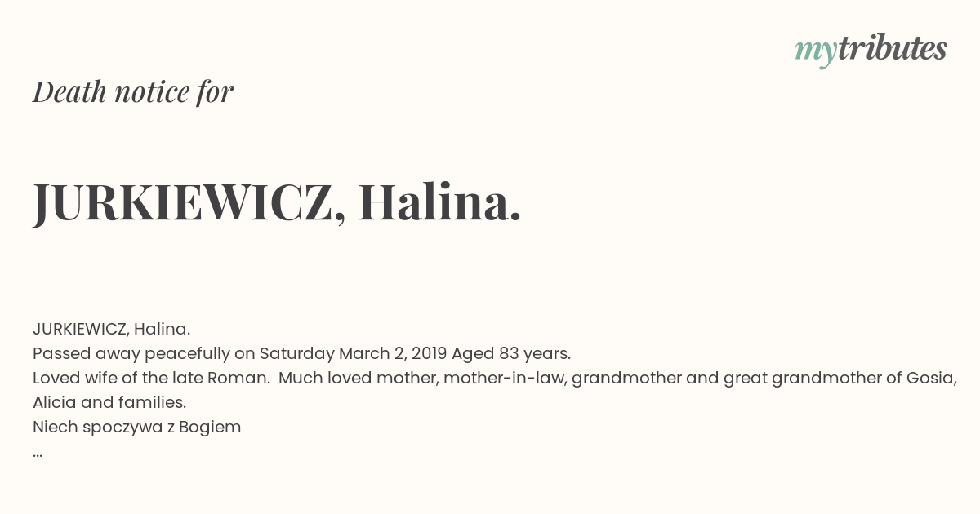The width and height of the screenshot is (980, 514).
Task: Click the mytributes logo
Action: 871,50
